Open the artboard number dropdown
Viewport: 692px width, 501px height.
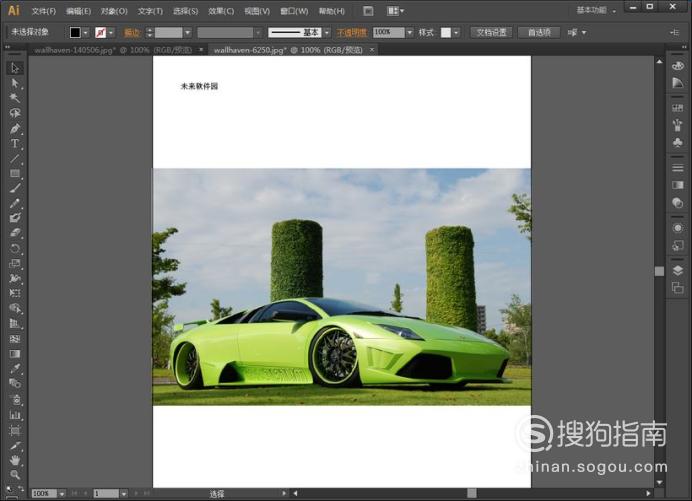(124, 493)
